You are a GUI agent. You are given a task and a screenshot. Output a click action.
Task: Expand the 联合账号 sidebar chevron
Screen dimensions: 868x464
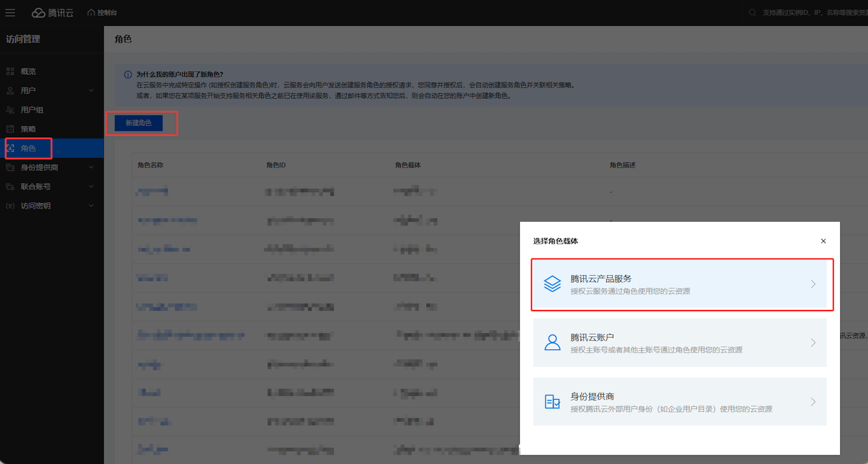91,187
